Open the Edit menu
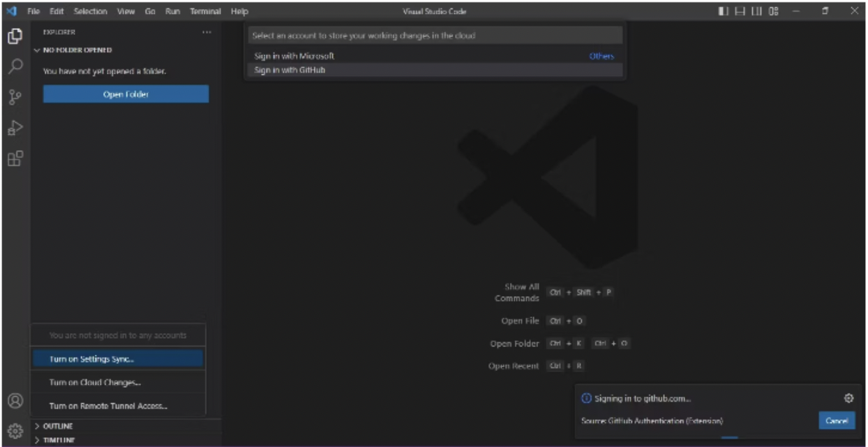Image resolution: width=868 pixels, height=447 pixels. (x=57, y=11)
